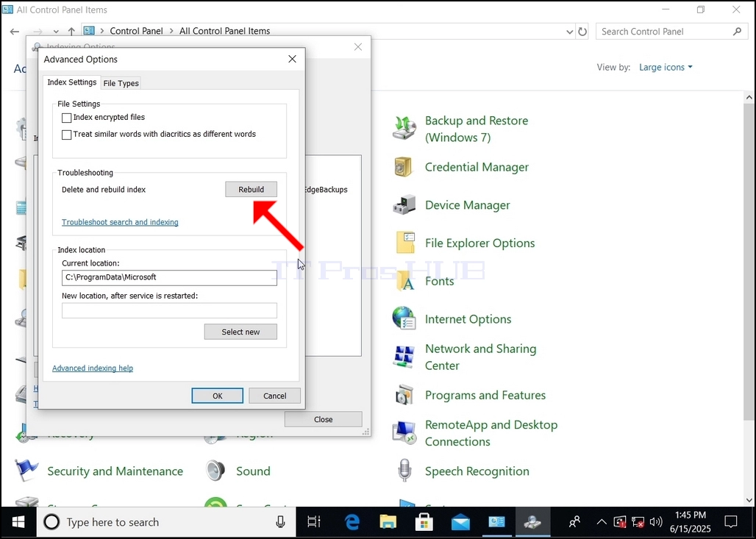Click the Cortana circle icon

[51, 522]
